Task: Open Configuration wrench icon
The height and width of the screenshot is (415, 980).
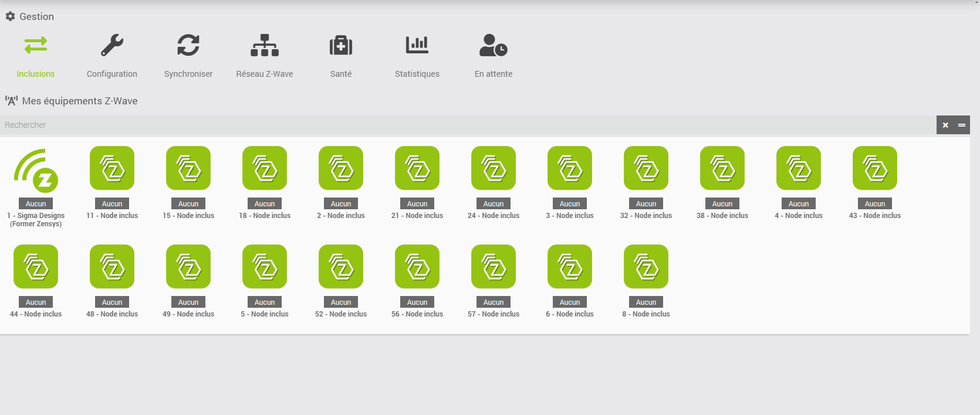Action: (112, 45)
